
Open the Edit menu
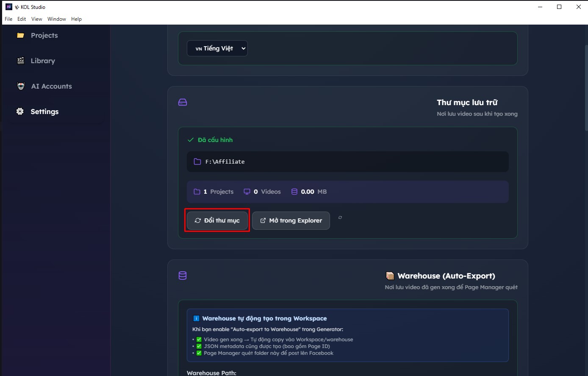(x=22, y=19)
